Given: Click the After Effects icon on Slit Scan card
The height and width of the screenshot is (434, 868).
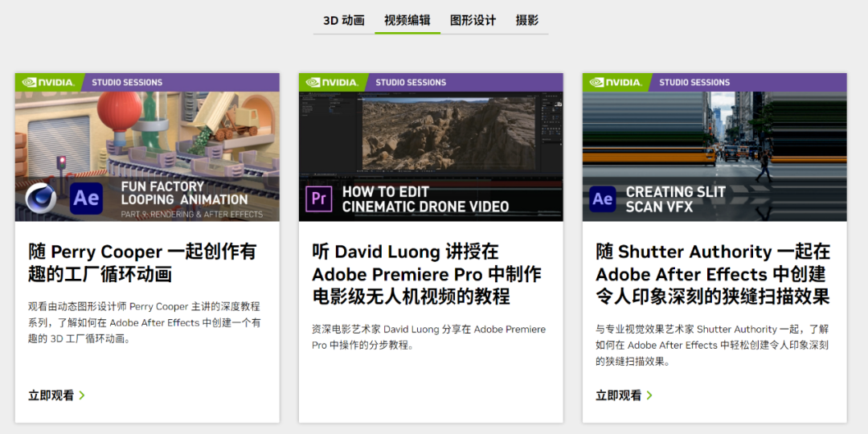Looking at the screenshot, I should 602,200.
